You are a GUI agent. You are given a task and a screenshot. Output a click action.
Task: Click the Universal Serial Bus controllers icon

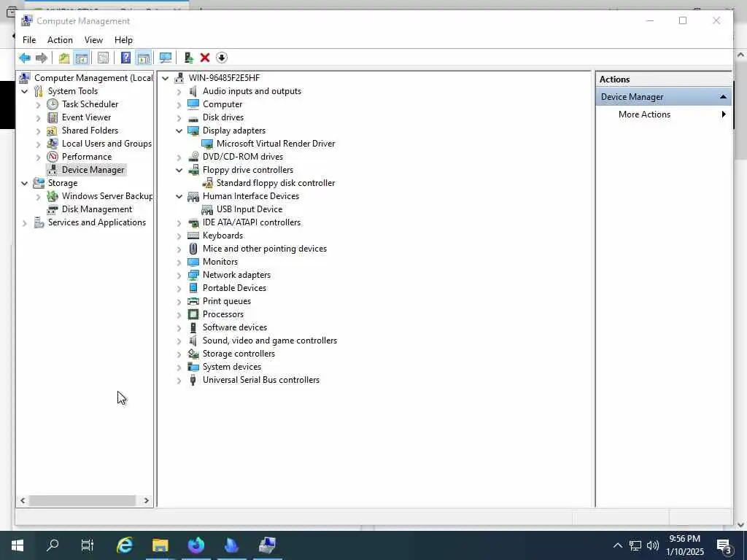193,380
